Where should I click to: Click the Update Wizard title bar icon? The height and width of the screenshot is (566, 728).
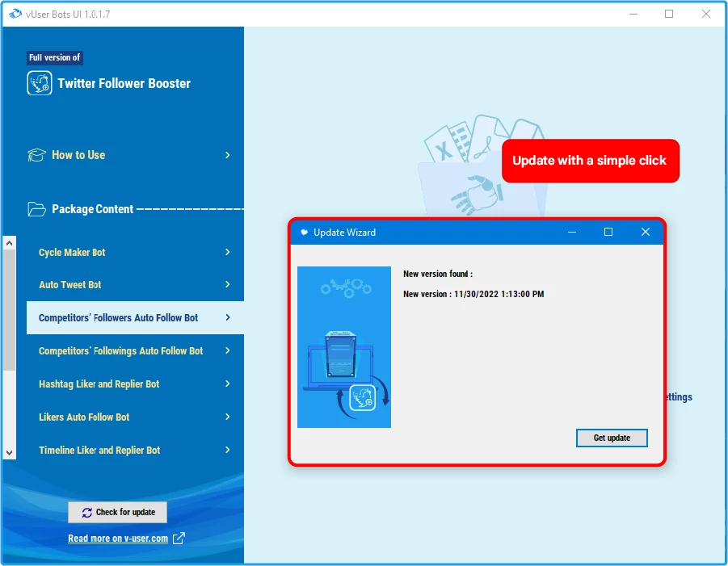click(x=304, y=233)
